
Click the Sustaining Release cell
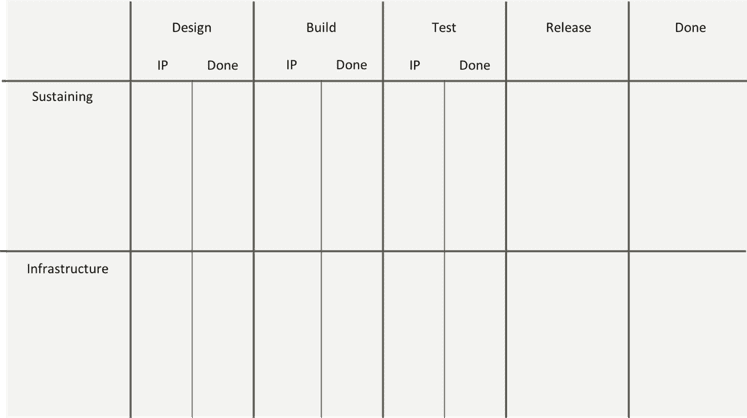click(567, 166)
